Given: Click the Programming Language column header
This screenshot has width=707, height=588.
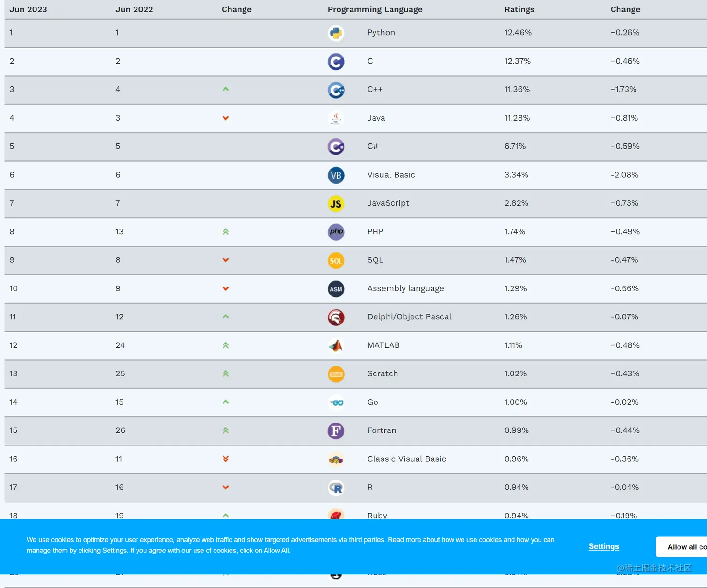Looking at the screenshot, I should [x=375, y=9].
